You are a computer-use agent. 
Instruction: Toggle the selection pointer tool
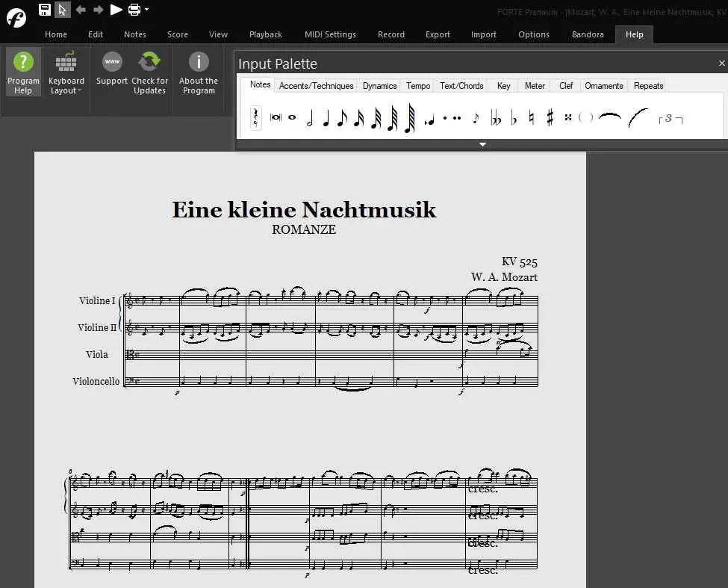(63, 10)
